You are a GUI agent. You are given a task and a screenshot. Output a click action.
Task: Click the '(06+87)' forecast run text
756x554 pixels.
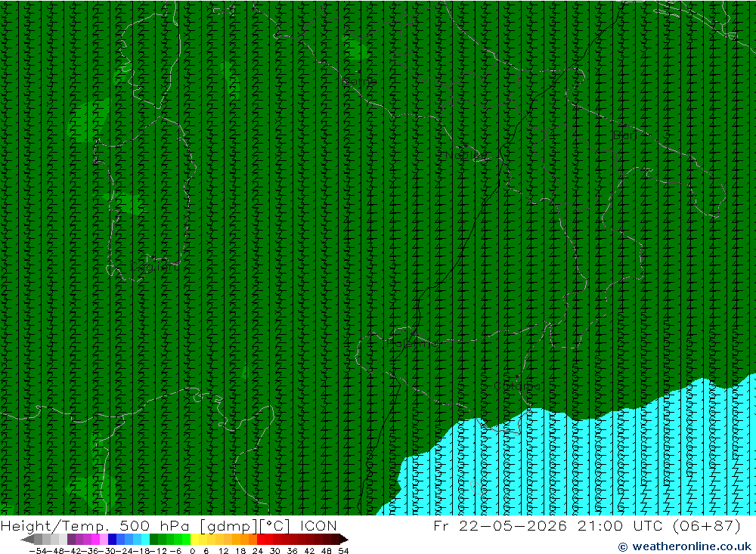tap(707, 526)
